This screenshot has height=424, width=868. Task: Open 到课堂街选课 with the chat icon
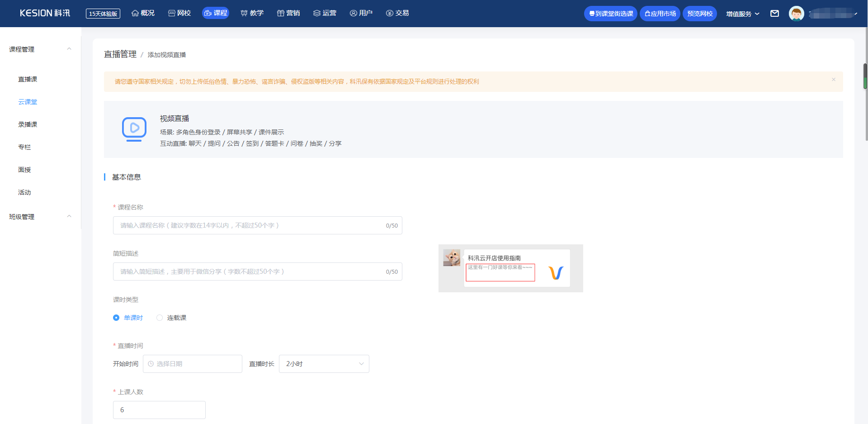pyautogui.click(x=610, y=14)
